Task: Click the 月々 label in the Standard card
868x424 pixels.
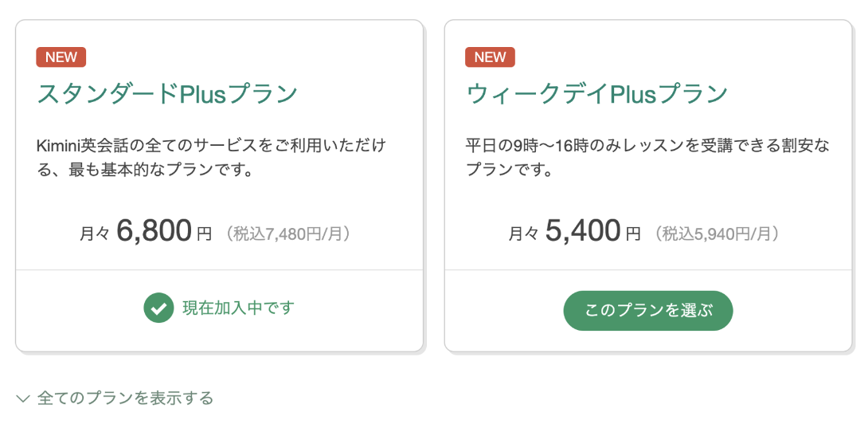Action: 94,234
